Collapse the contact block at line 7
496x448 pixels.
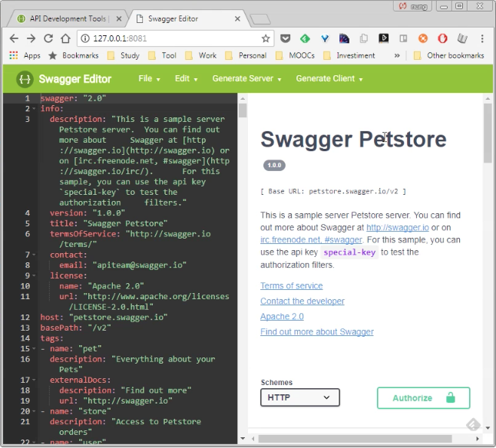[x=34, y=255]
